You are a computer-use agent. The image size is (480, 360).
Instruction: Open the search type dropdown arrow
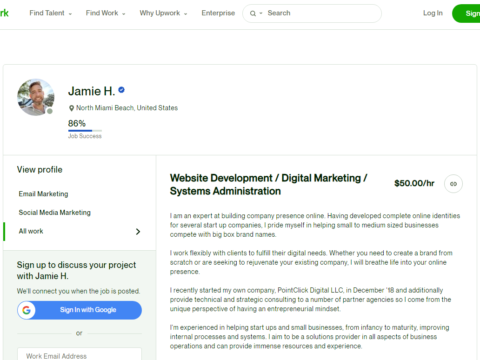(x=261, y=13)
